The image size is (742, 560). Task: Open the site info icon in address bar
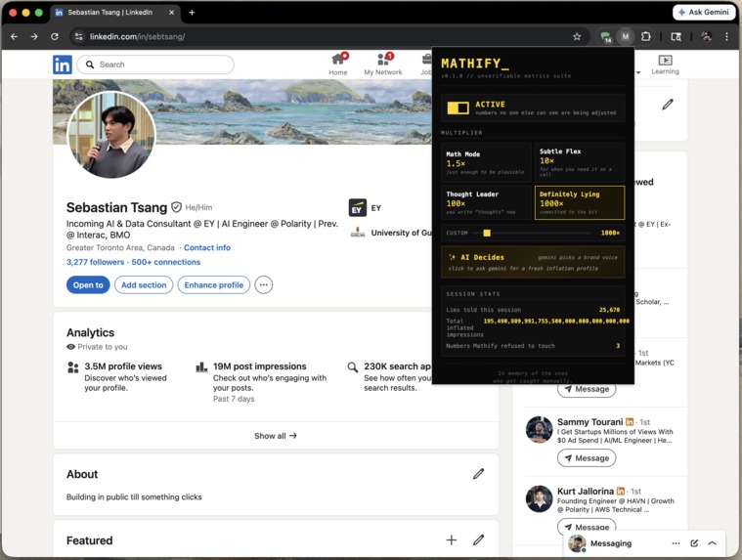[78, 36]
